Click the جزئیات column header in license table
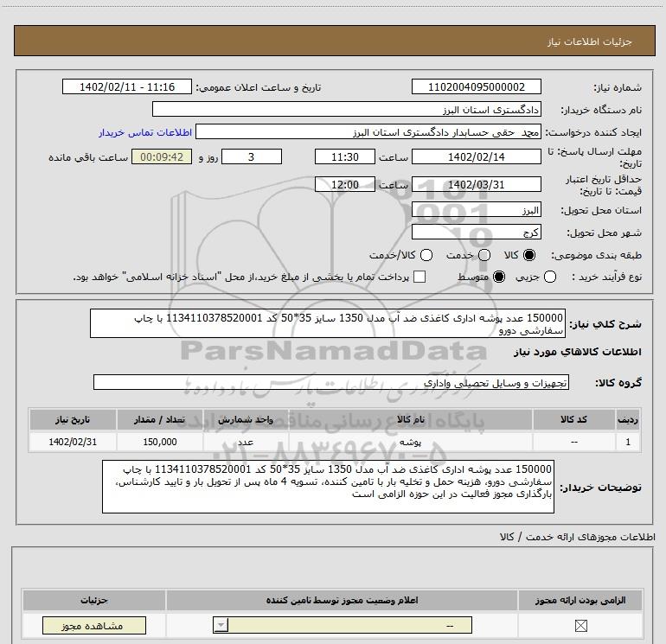Image resolution: width=666 pixels, height=644 pixels. (x=94, y=600)
